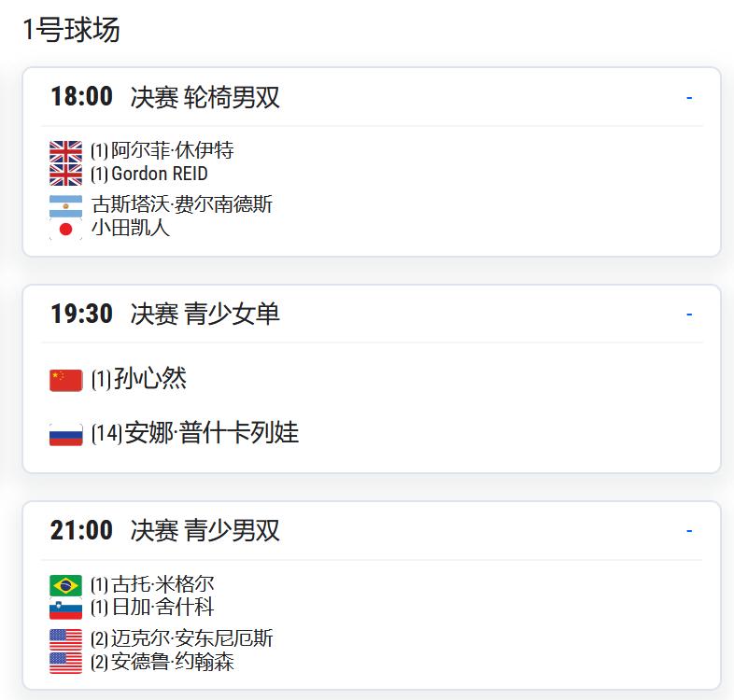Click the China flag beside 孙心然

[x=65, y=381]
